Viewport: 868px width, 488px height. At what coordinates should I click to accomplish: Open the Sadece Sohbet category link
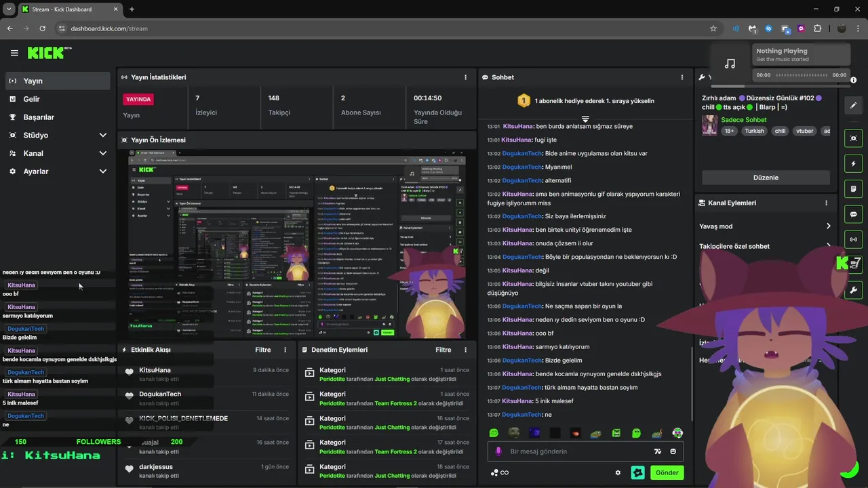[x=744, y=120]
